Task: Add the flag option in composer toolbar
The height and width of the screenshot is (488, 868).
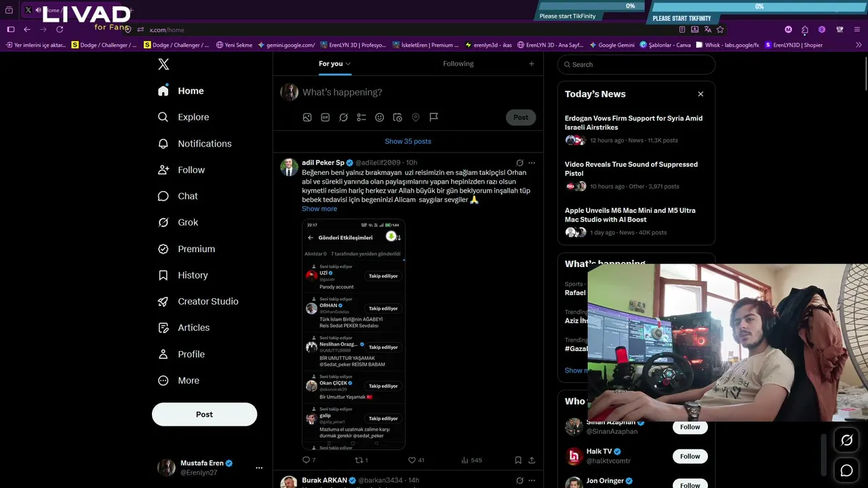Action: click(x=434, y=117)
